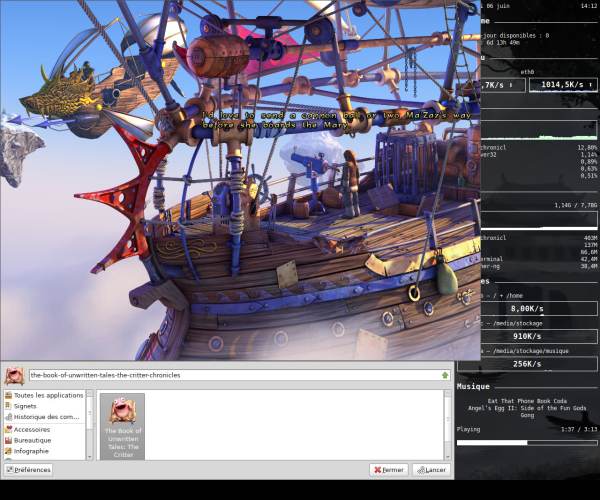600x500 pixels.
Task: Select the Toutes les applications category
Action: click(44, 395)
